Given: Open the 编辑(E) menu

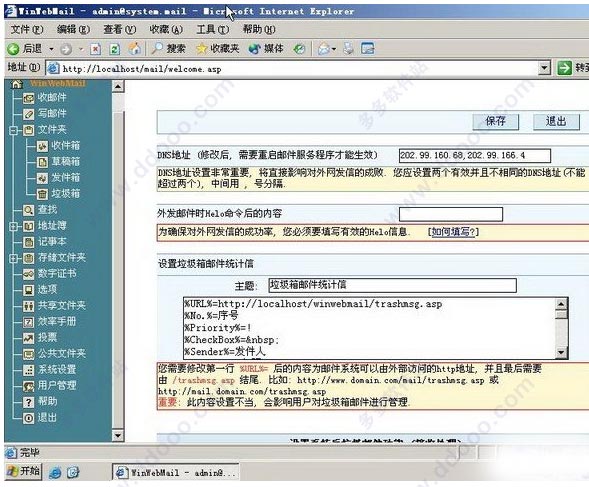Looking at the screenshot, I should pos(73,29).
